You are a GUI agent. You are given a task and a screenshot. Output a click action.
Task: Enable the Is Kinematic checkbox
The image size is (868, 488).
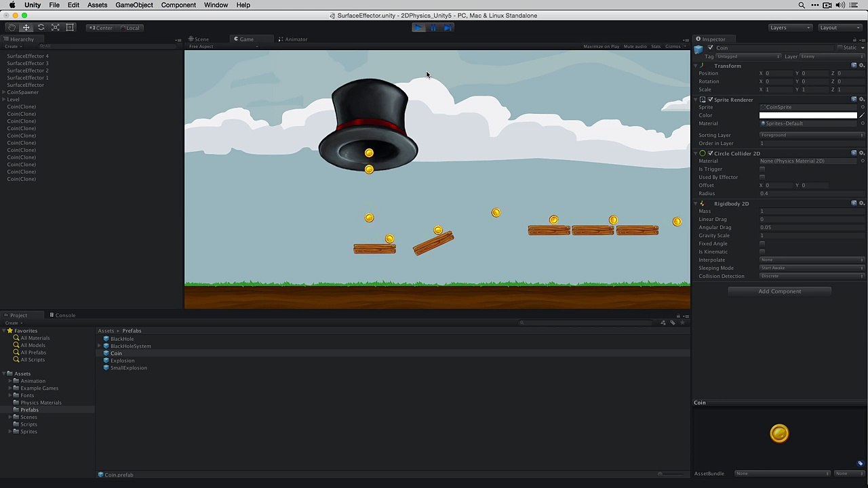click(x=762, y=252)
